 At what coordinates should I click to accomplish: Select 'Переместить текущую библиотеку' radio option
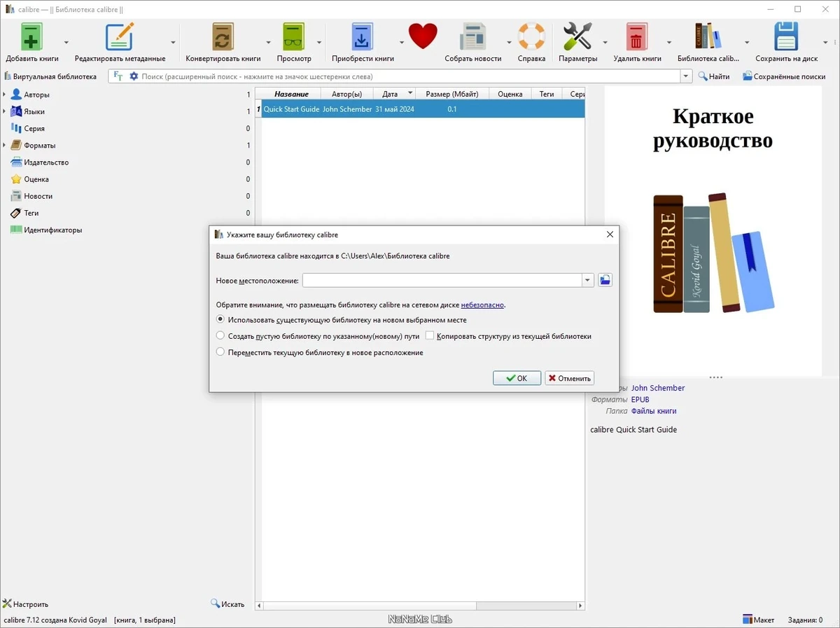pos(220,352)
